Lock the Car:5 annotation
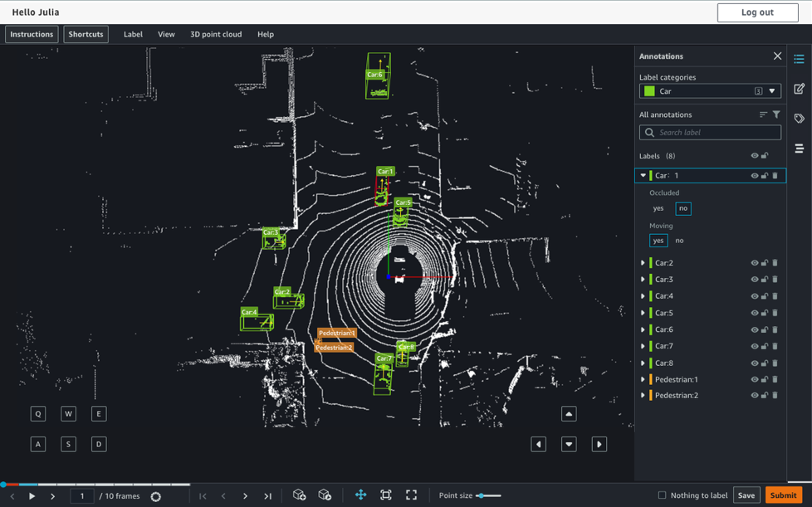Image resolution: width=812 pixels, height=507 pixels. click(x=765, y=313)
